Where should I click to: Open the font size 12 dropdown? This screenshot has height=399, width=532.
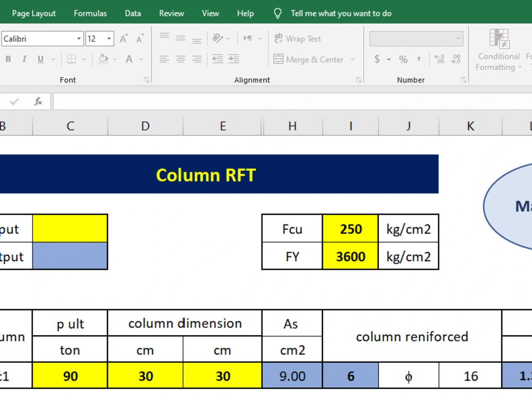(109, 39)
